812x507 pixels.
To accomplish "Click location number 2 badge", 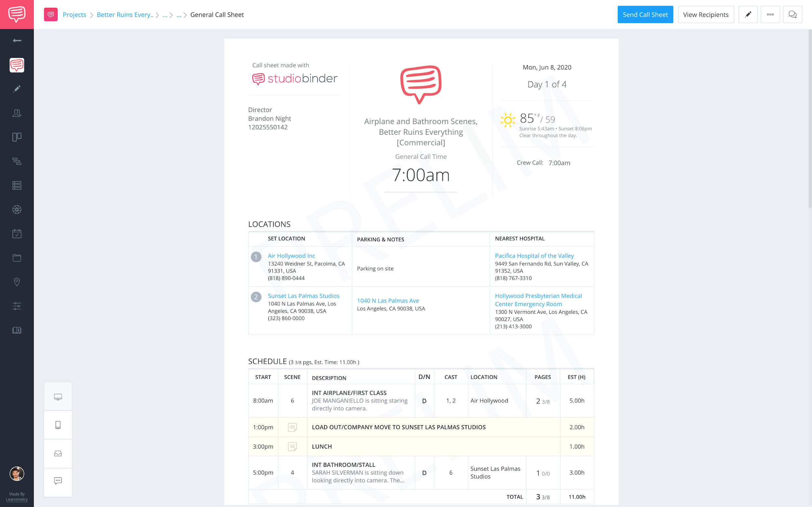I will tap(256, 297).
